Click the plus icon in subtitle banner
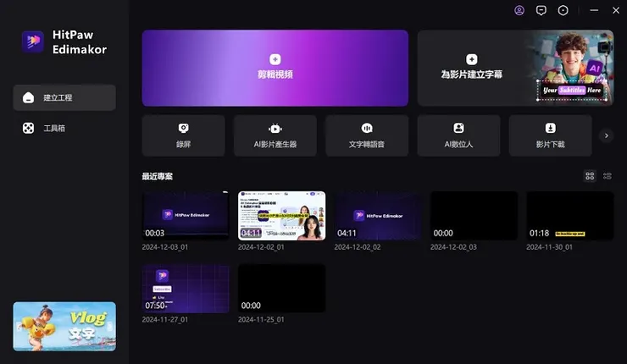This screenshot has width=627, height=364. tap(472, 59)
